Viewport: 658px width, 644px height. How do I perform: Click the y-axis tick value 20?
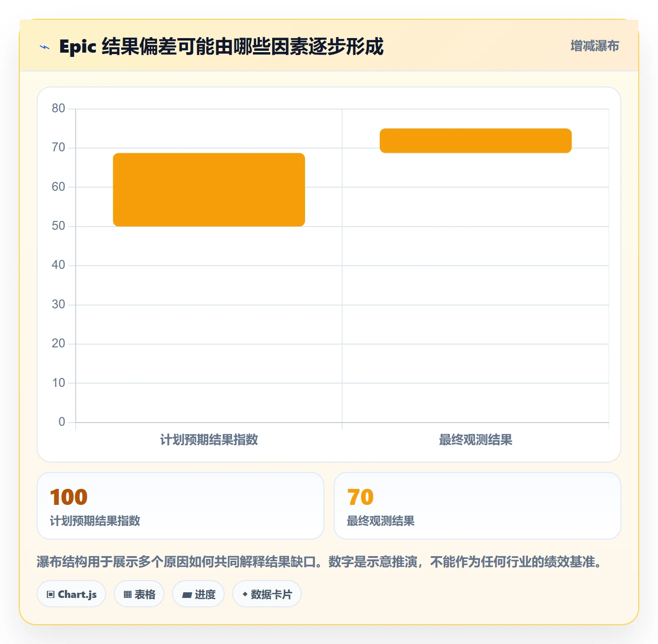click(59, 344)
